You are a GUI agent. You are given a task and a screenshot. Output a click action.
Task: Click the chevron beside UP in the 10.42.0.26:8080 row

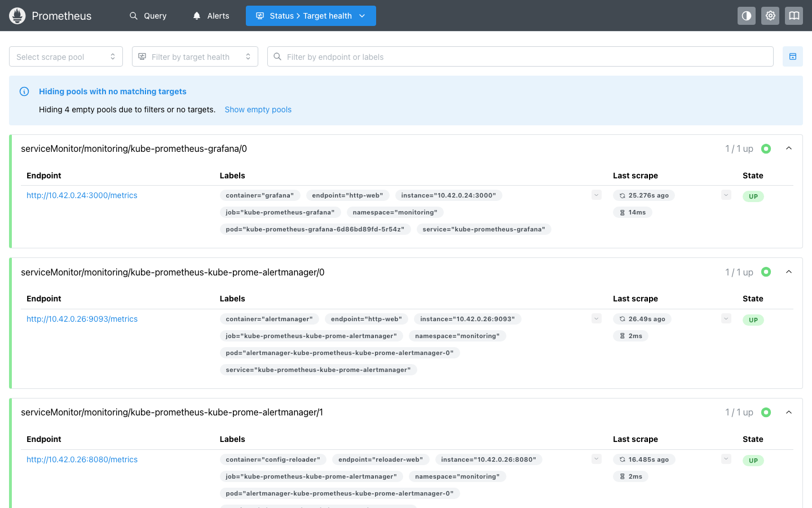coord(726,459)
